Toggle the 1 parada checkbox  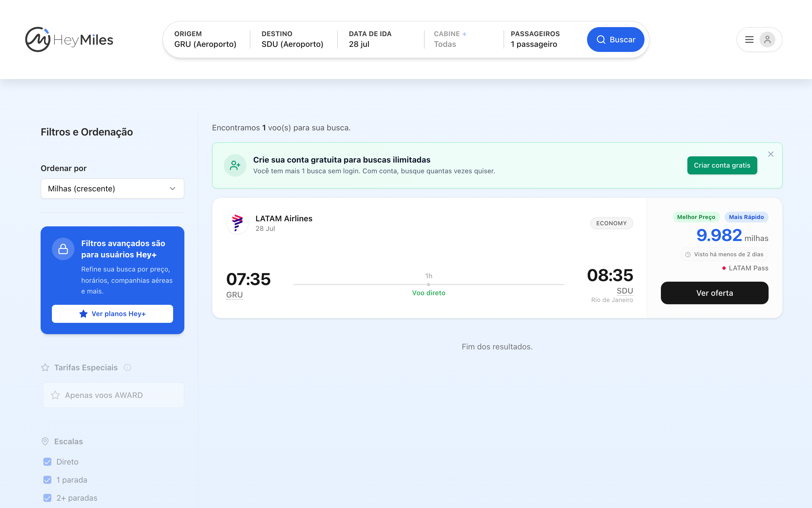(47, 480)
